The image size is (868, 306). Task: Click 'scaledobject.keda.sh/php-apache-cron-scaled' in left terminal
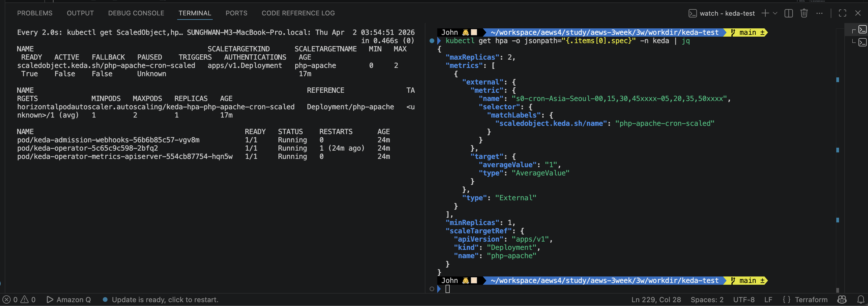click(x=106, y=66)
